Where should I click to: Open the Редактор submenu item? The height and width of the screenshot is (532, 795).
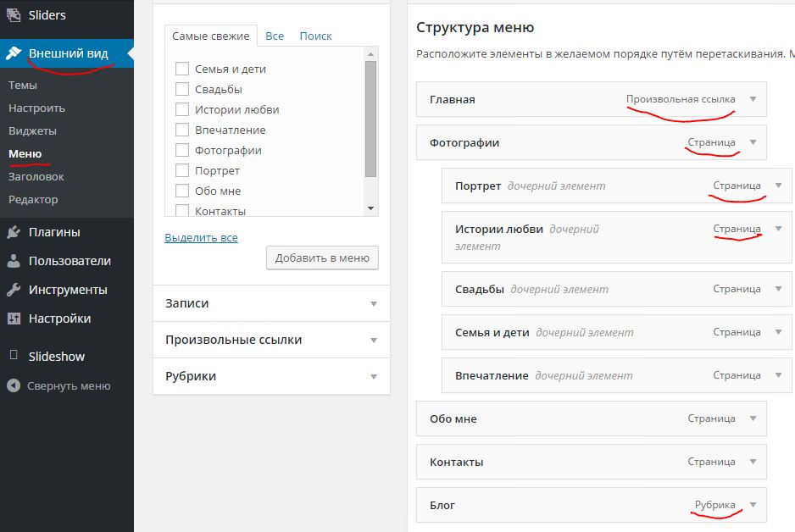[33, 199]
